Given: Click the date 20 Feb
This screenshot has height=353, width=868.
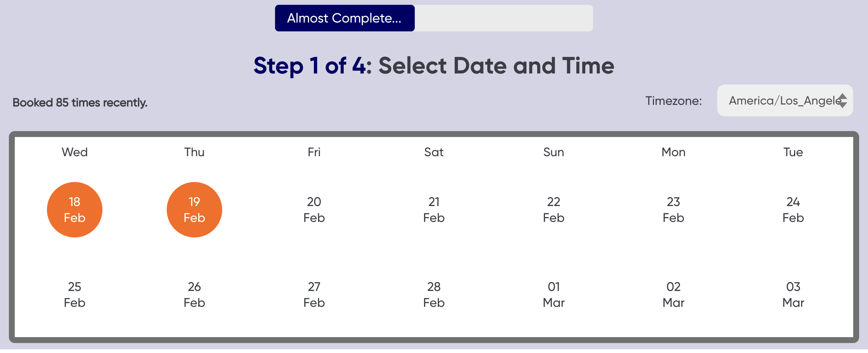Looking at the screenshot, I should pos(313,209).
